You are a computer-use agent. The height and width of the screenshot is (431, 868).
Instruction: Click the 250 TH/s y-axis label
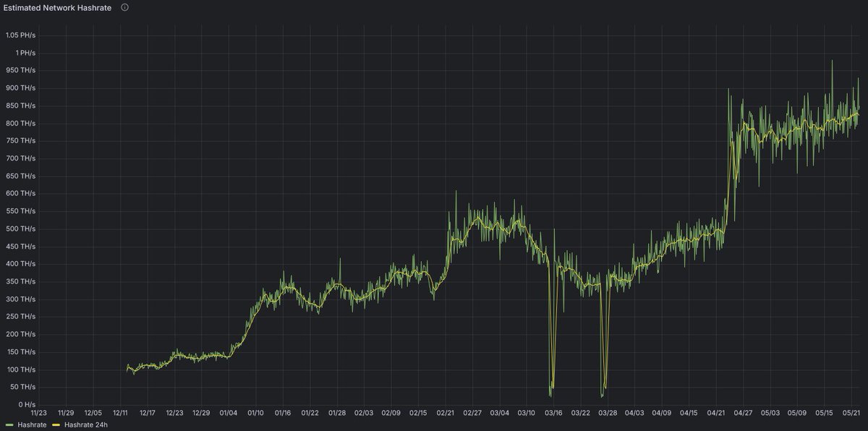click(21, 317)
